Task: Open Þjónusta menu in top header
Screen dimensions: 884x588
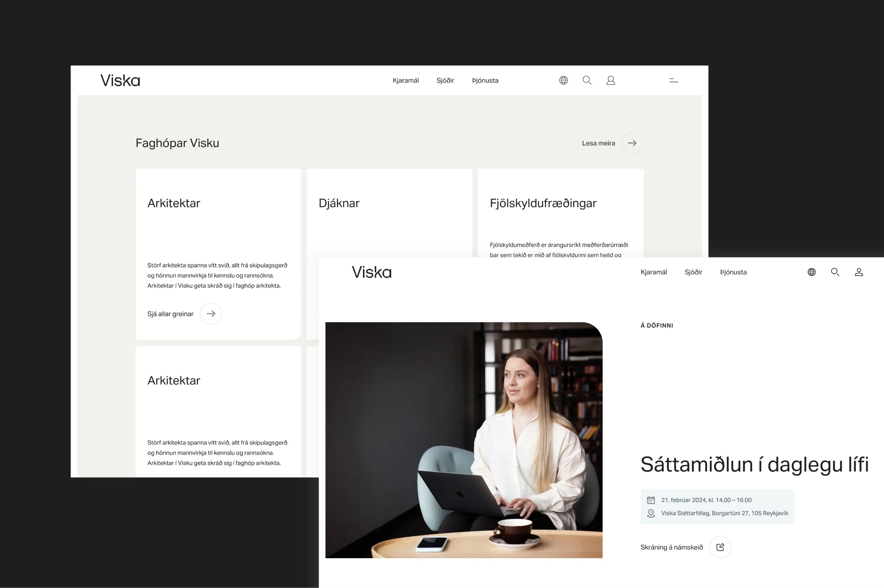Action: point(485,80)
